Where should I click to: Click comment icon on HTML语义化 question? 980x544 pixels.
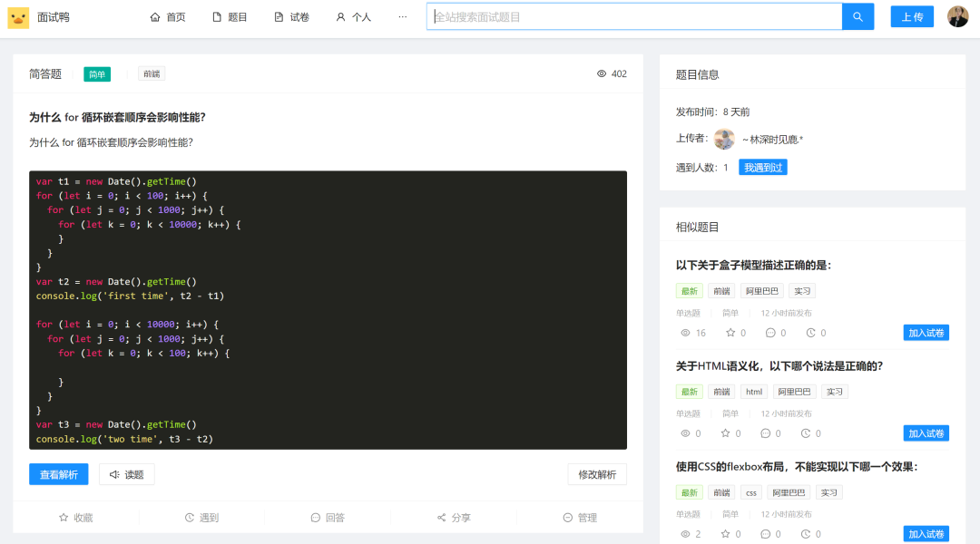click(765, 433)
